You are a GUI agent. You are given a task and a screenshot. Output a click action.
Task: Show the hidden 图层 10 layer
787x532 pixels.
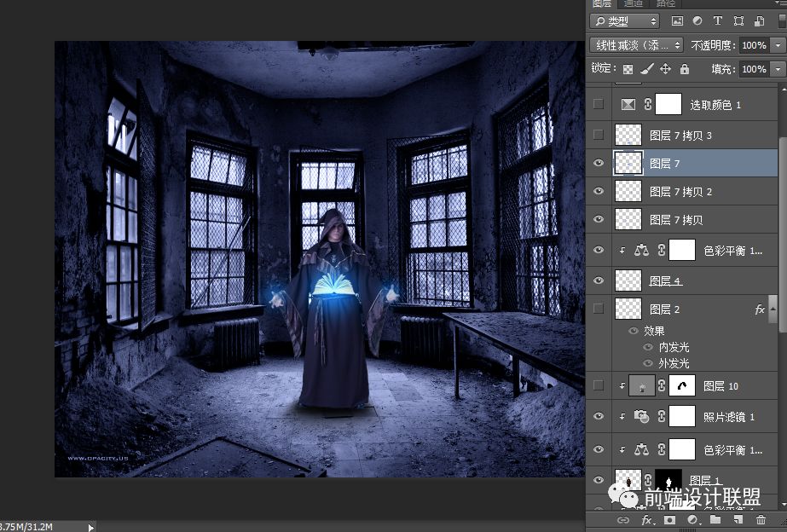[x=599, y=385]
